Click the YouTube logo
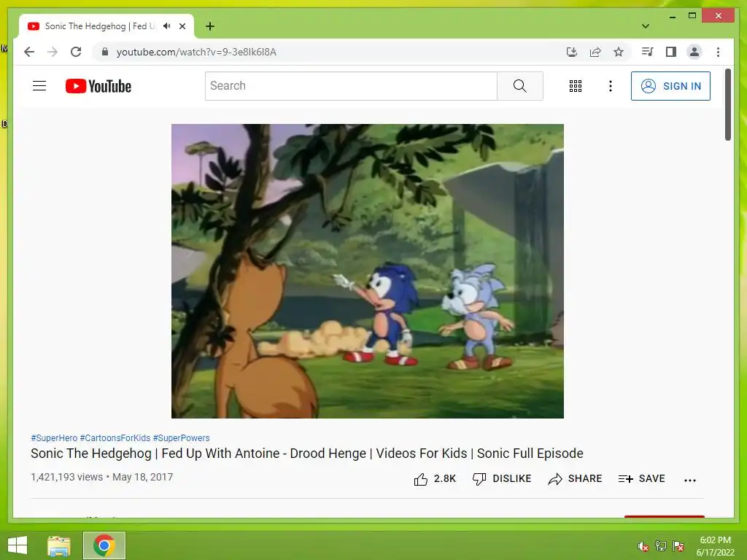 [98, 86]
